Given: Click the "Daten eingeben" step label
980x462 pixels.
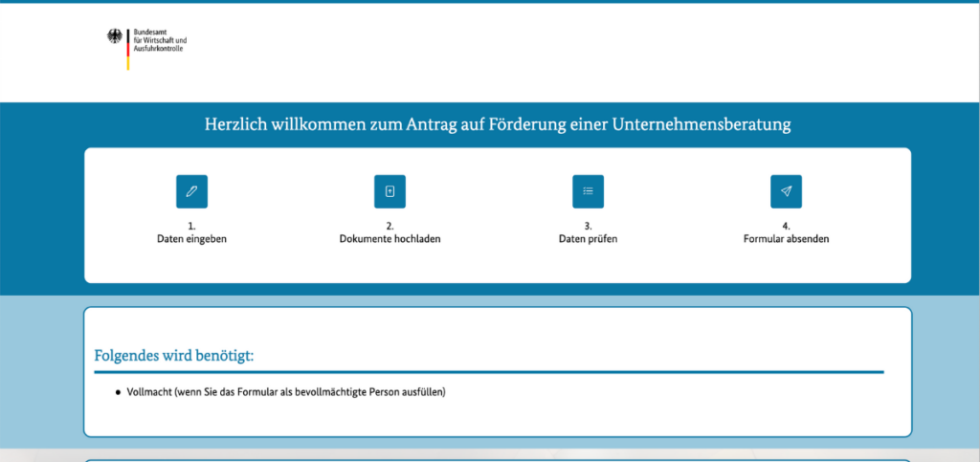Looking at the screenshot, I should click(191, 239).
